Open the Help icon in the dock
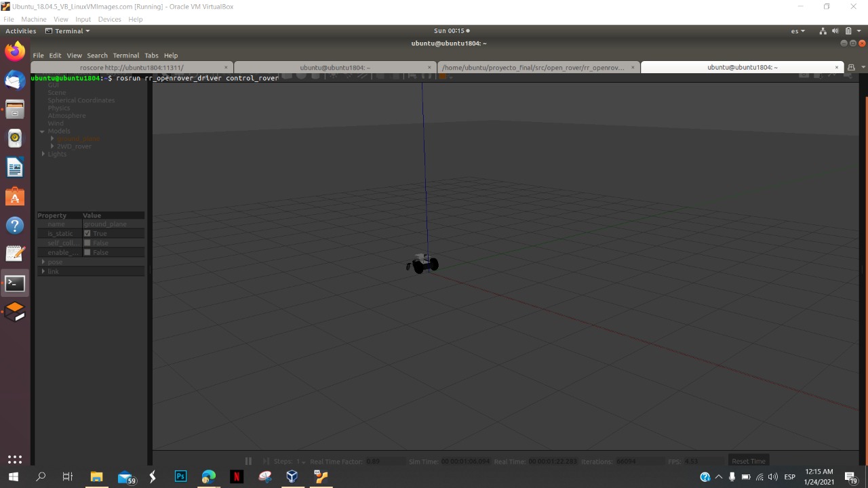Viewport: 868px width, 488px height. [15, 225]
